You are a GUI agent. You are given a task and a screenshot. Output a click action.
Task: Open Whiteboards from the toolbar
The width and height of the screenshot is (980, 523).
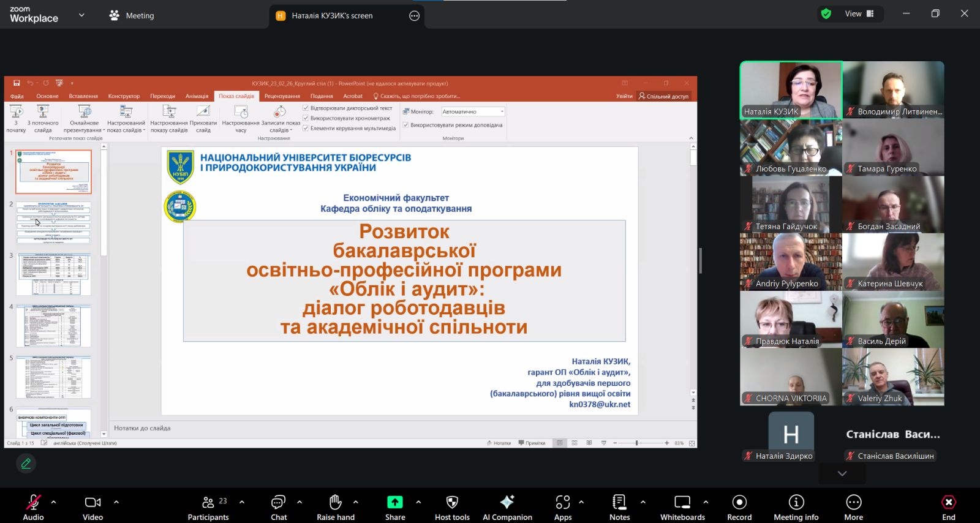click(x=682, y=503)
